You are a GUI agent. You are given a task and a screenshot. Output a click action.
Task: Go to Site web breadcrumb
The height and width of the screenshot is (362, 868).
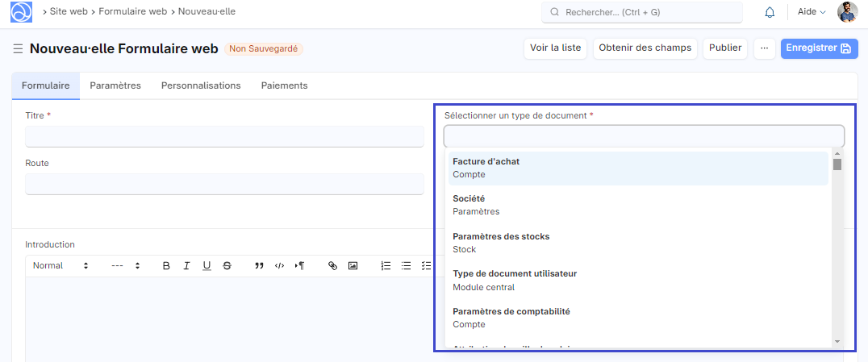click(69, 11)
